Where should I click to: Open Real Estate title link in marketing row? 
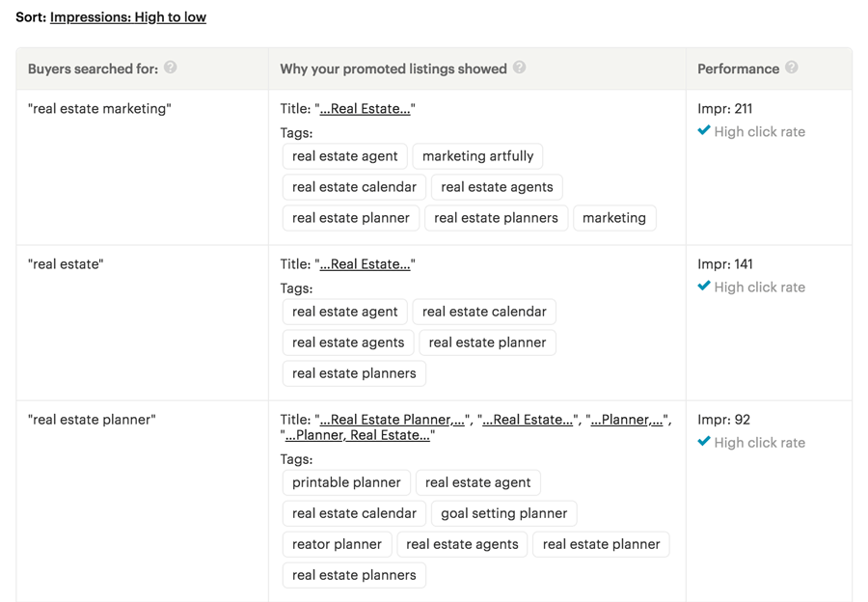[365, 109]
